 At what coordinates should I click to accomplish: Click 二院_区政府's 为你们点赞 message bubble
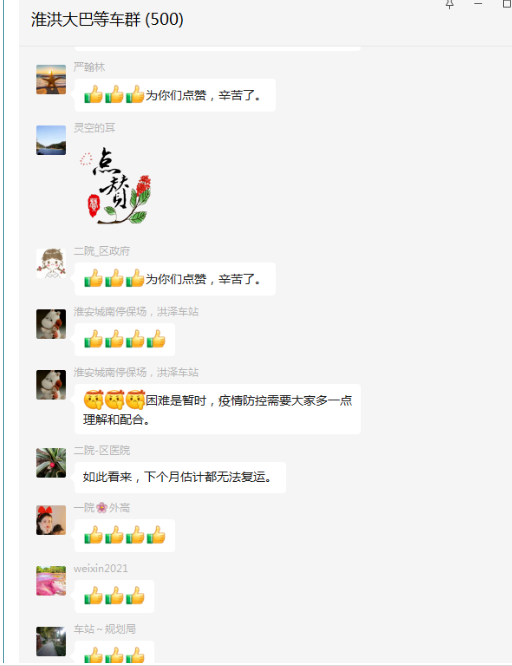(175, 279)
